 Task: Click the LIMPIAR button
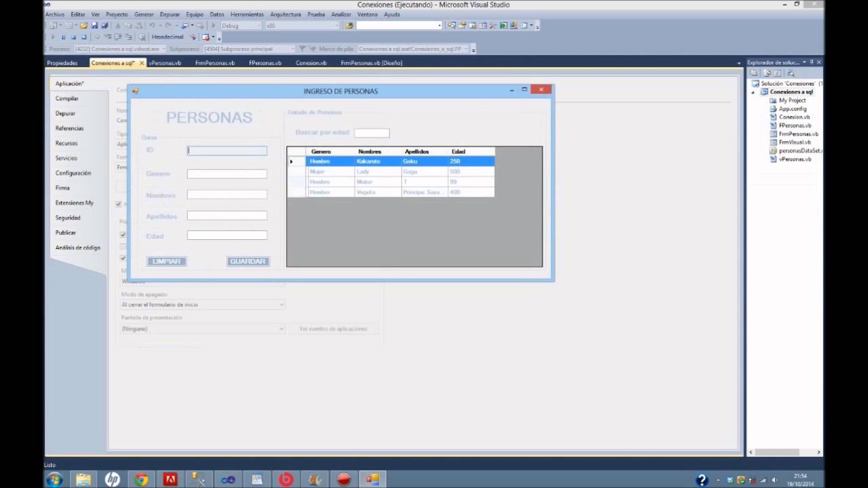click(x=166, y=261)
